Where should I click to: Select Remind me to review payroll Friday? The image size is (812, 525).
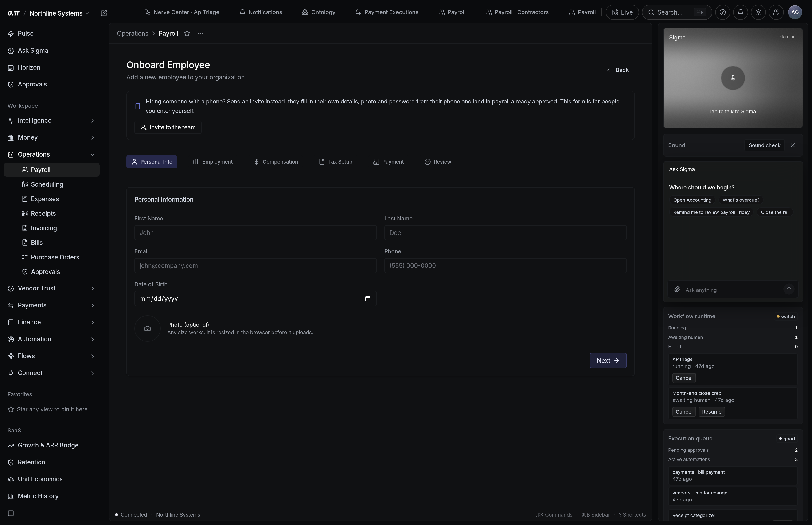pos(711,212)
